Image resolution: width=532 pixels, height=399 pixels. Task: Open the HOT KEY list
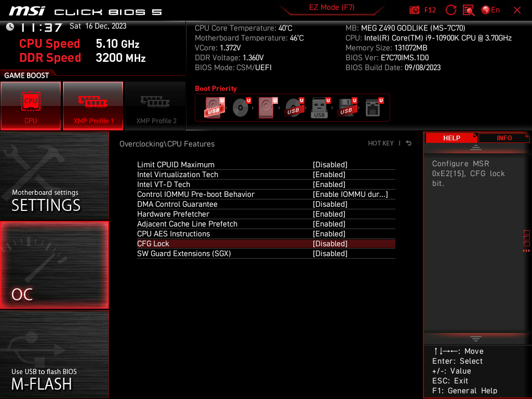click(381, 143)
